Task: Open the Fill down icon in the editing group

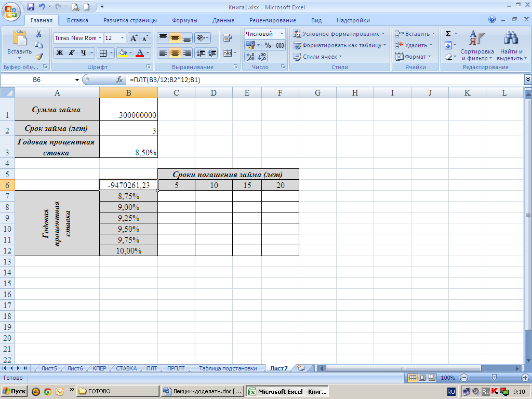Action: point(448,45)
